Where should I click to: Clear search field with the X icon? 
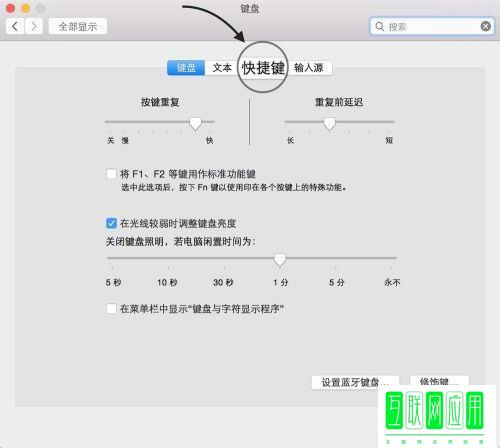486,26
